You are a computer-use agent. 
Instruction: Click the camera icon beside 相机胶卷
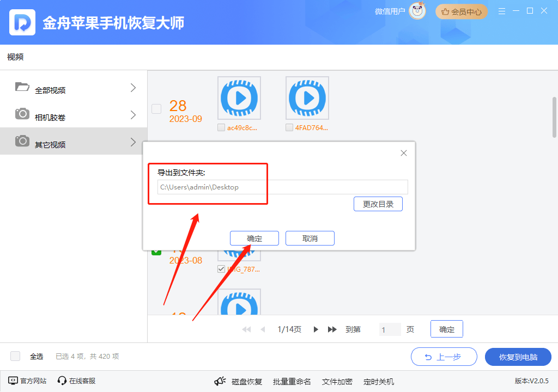pyautogui.click(x=22, y=114)
